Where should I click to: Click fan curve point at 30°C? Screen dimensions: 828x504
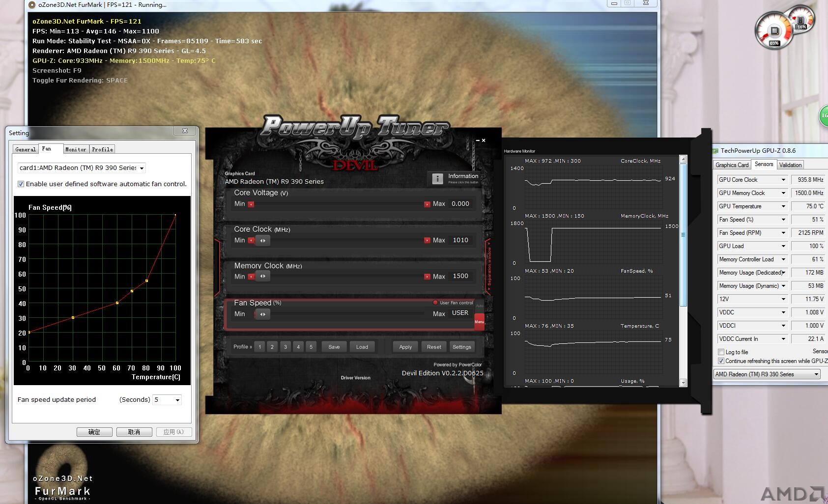73,318
